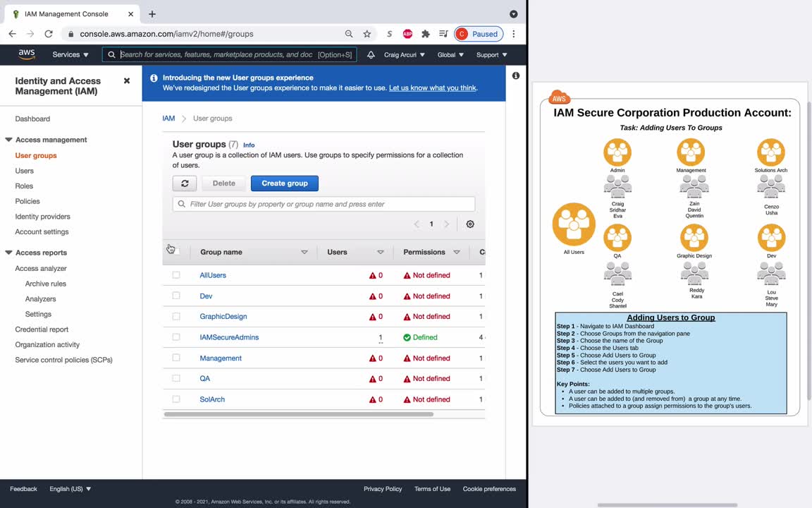The width and height of the screenshot is (812, 508).
Task: Open Chrome three-dot menu
Action: (514, 34)
